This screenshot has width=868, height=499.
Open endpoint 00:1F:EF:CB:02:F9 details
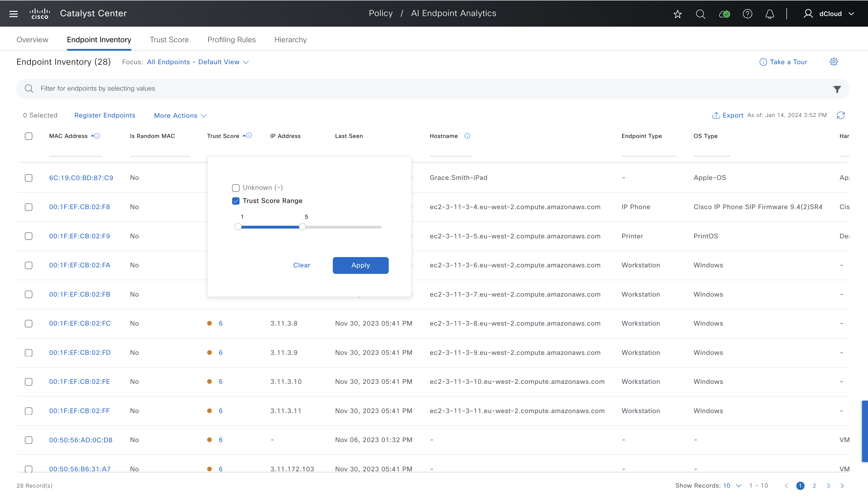click(x=79, y=236)
